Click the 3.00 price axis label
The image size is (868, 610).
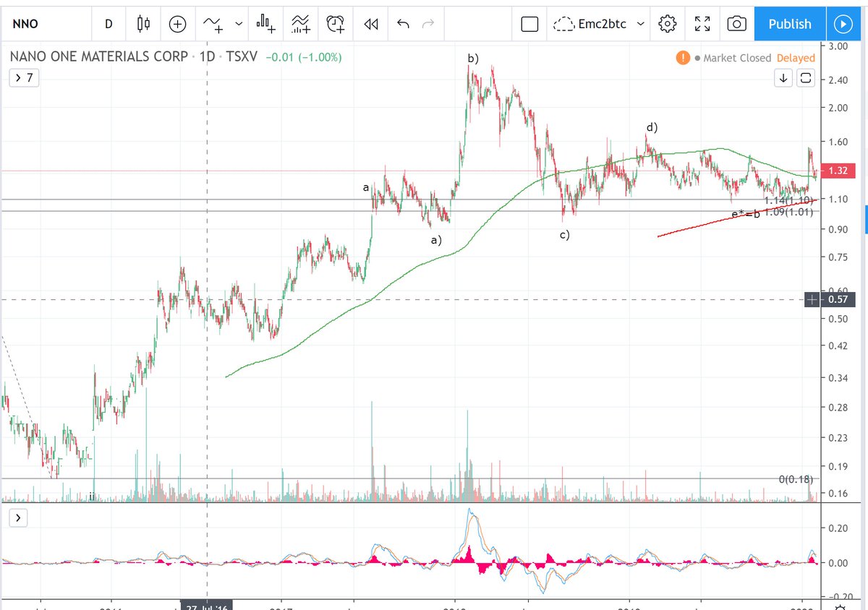click(x=838, y=45)
